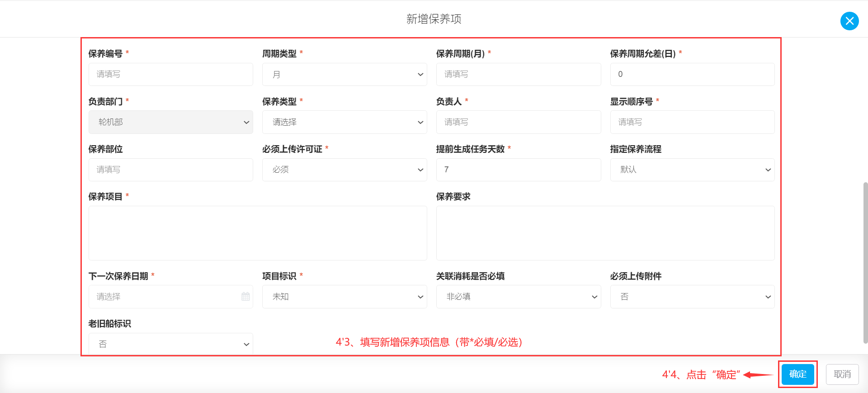
Task: Click the 项目标识 label
Action: pos(279,276)
